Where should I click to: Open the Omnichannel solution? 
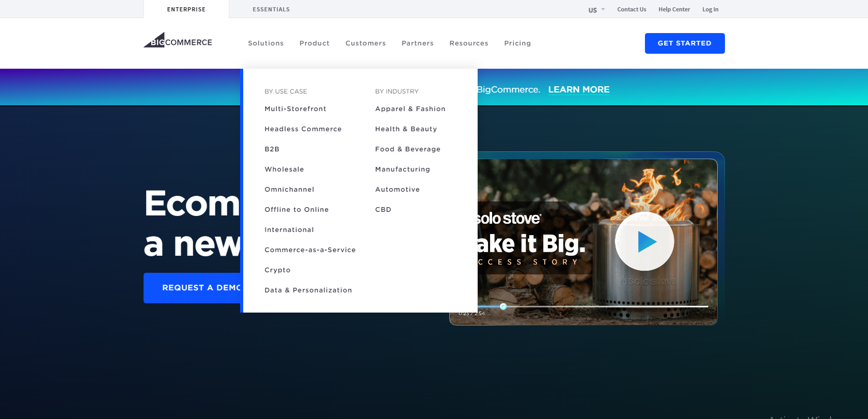coord(290,190)
